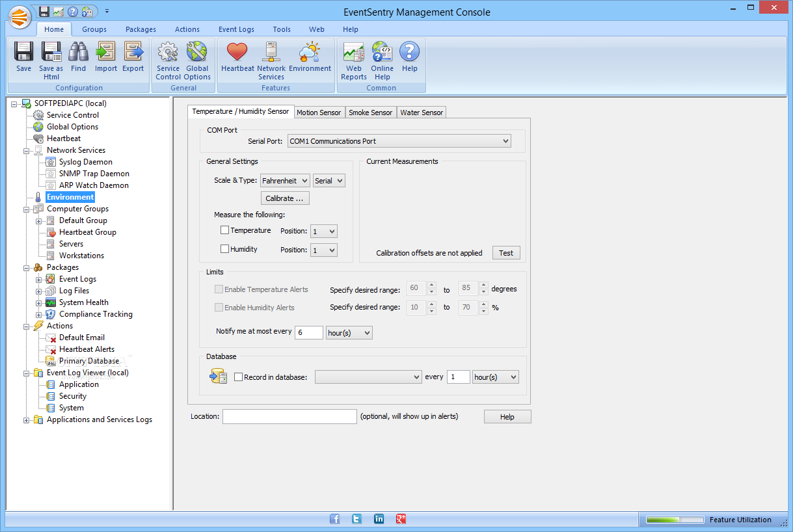Open notify interval hour(s) dropdown
This screenshot has width=793, height=532.
coord(349,332)
